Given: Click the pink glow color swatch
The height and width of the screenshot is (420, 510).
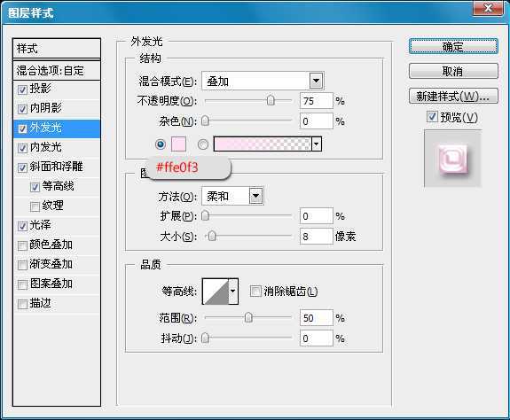Looking at the screenshot, I should 178,144.
